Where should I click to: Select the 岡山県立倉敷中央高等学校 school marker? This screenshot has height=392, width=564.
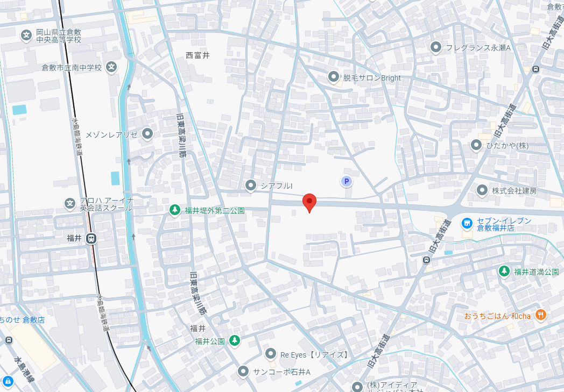(26, 35)
